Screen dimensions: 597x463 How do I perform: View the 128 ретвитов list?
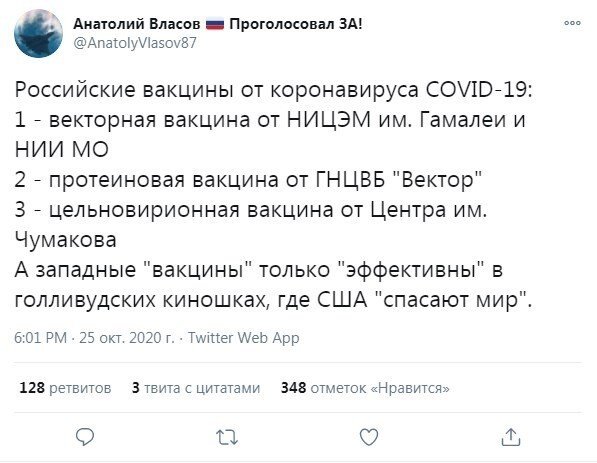65,388
